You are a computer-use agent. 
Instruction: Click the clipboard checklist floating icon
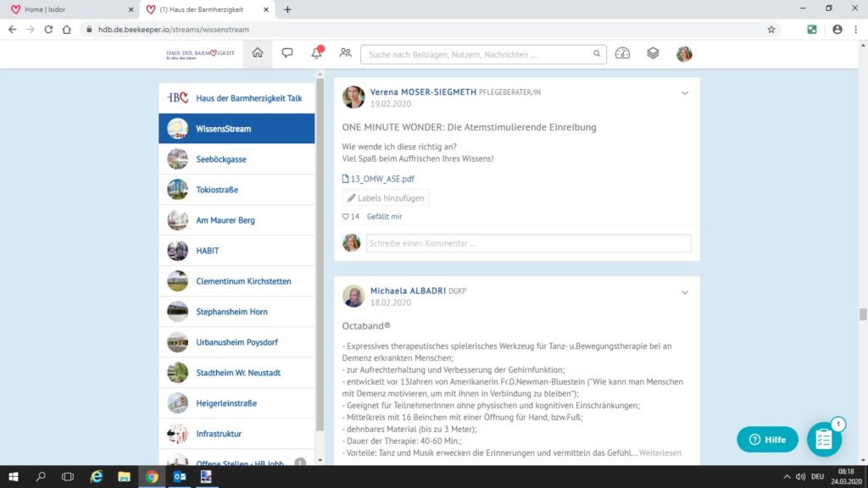pyautogui.click(x=823, y=439)
